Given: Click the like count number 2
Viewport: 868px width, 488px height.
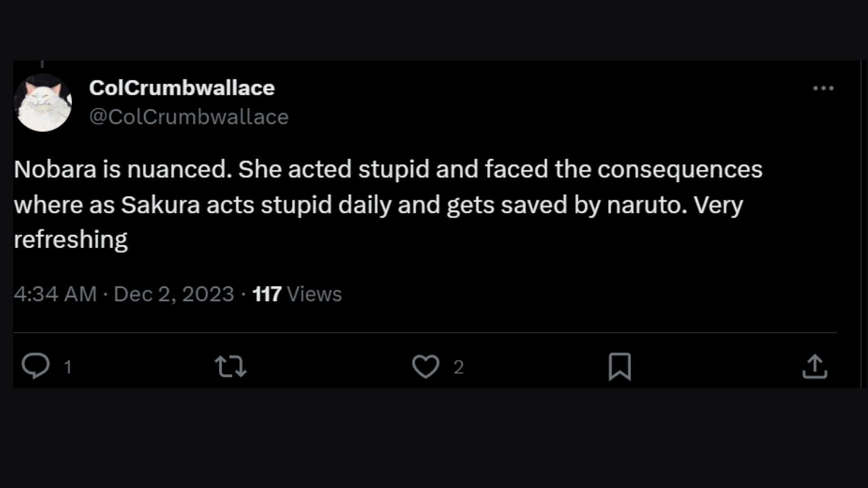Looking at the screenshot, I should click(x=458, y=367).
